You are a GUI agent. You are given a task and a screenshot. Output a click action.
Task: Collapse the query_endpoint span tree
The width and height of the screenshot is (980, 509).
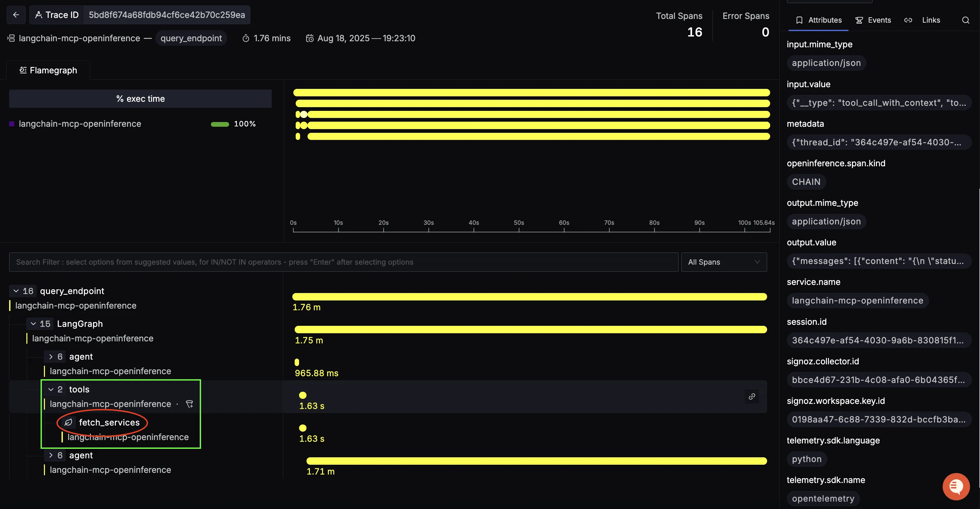coord(16,291)
